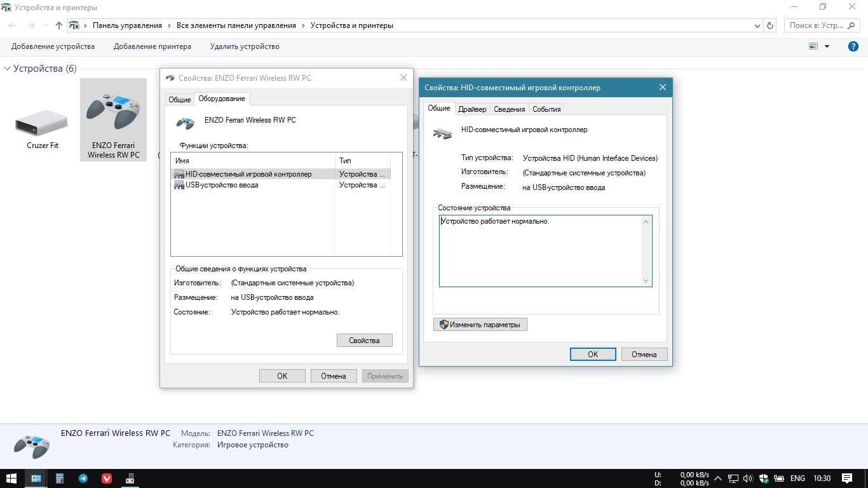Click the battery power icon in the tray
The height and width of the screenshot is (488, 868).
pyautogui.click(x=779, y=478)
